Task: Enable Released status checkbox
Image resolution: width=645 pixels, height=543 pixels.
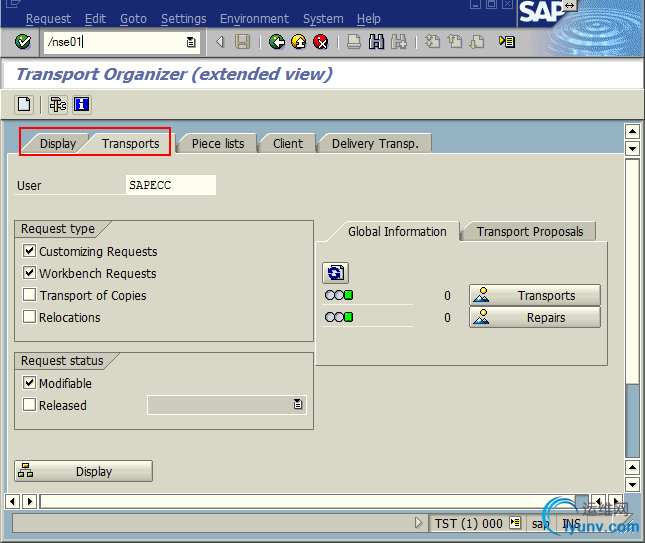Action: pyautogui.click(x=29, y=405)
